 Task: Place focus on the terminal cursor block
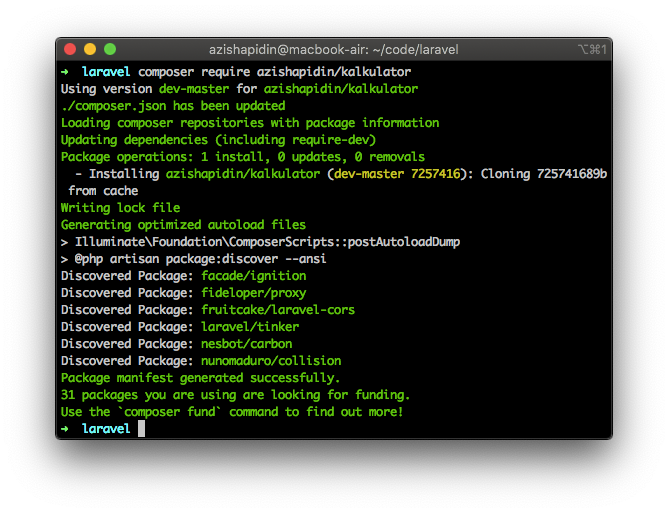coord(142,429)
